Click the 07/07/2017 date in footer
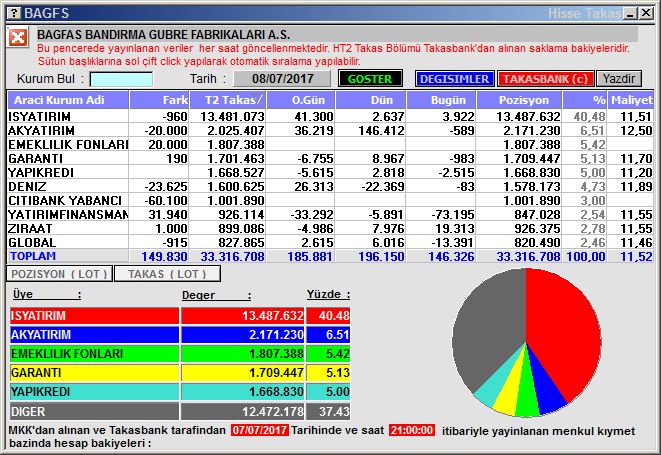 pyautogui.click(x=260, y=430)
